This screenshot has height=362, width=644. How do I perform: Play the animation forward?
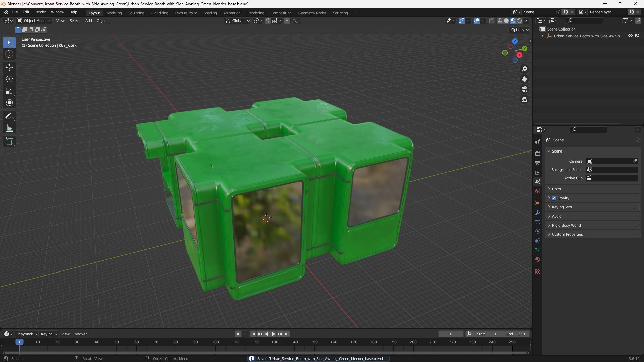point(273,334)
